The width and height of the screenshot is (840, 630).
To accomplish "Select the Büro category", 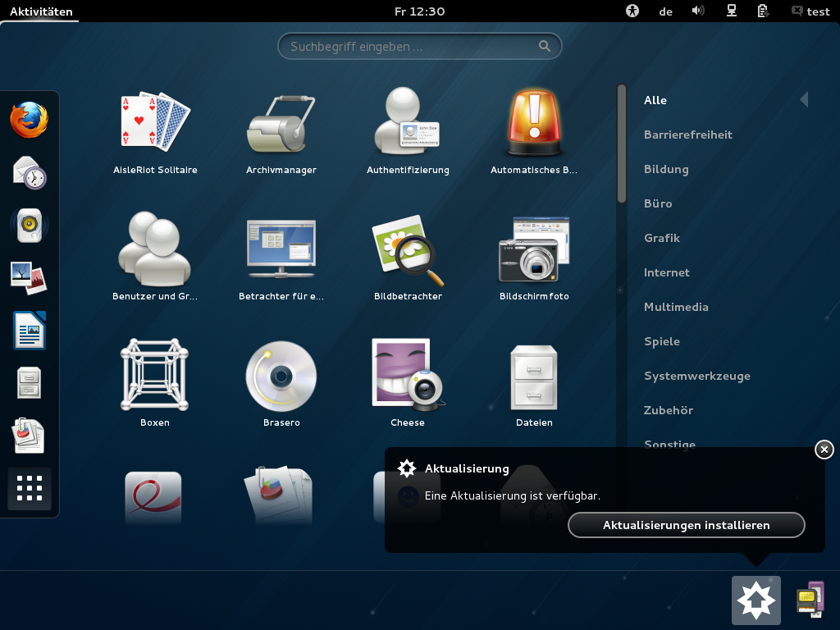I will [x=658, y=203].
